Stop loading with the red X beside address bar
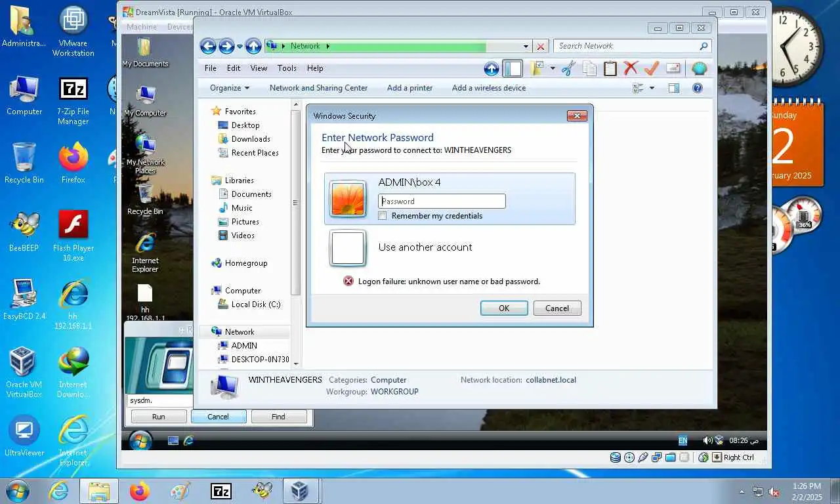Image resolution: width=840 pixels, height=504 pixels. pos(541,47)
